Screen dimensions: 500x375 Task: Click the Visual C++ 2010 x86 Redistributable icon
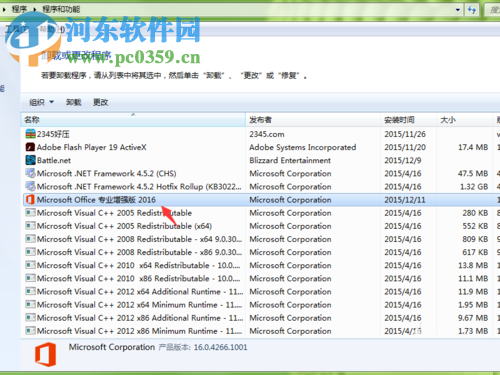coord(30,278)
